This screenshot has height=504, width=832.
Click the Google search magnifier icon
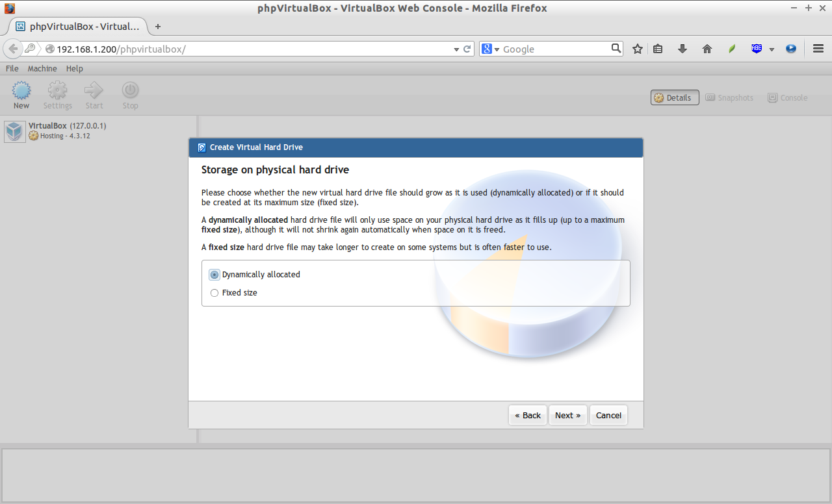point(616,48)
